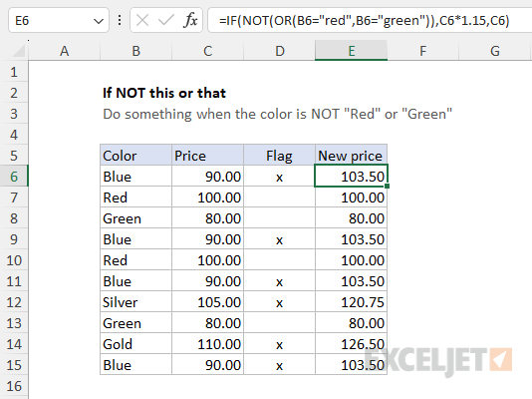The image size is (532, 399).
Task: Click the 'Flag' table header cell
Action: (280, 156)
